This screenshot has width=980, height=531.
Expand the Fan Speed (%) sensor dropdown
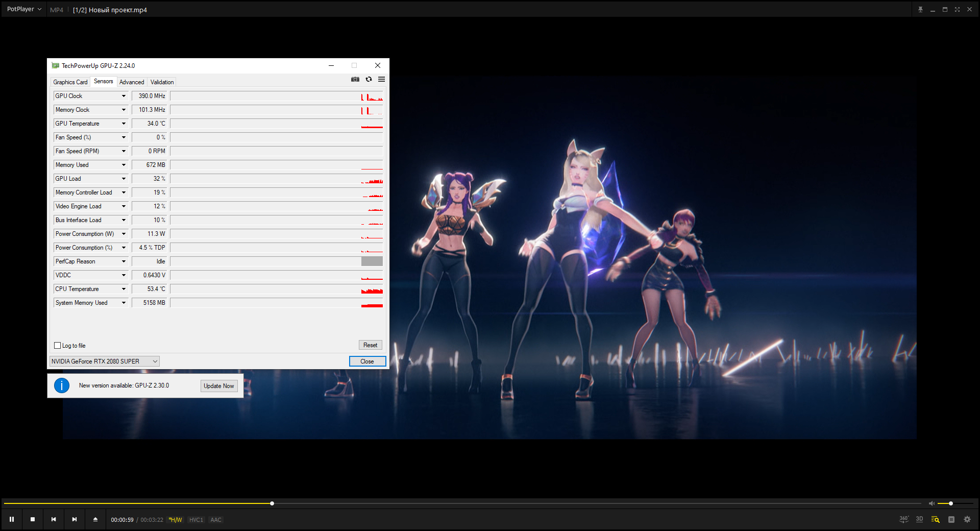pos(124,137)
